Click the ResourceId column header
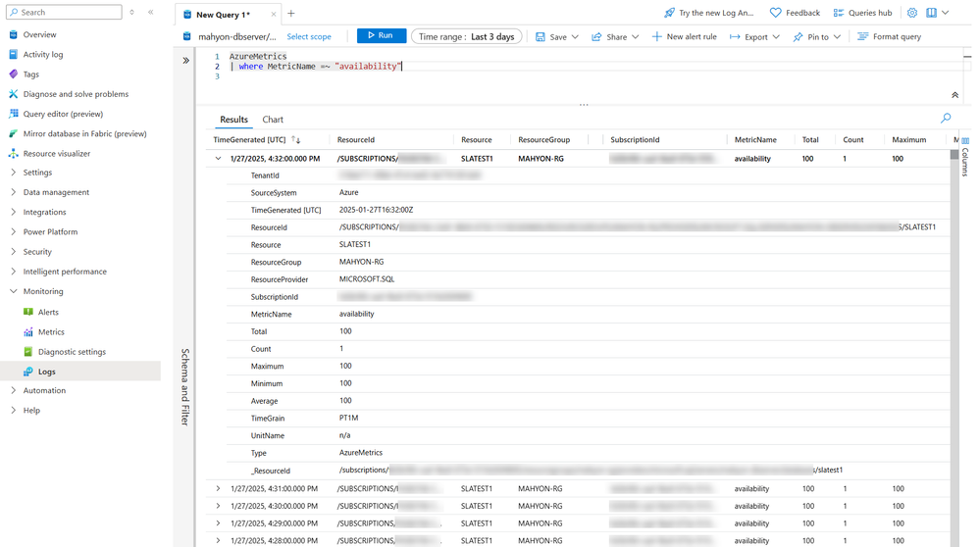 point(356,140)
